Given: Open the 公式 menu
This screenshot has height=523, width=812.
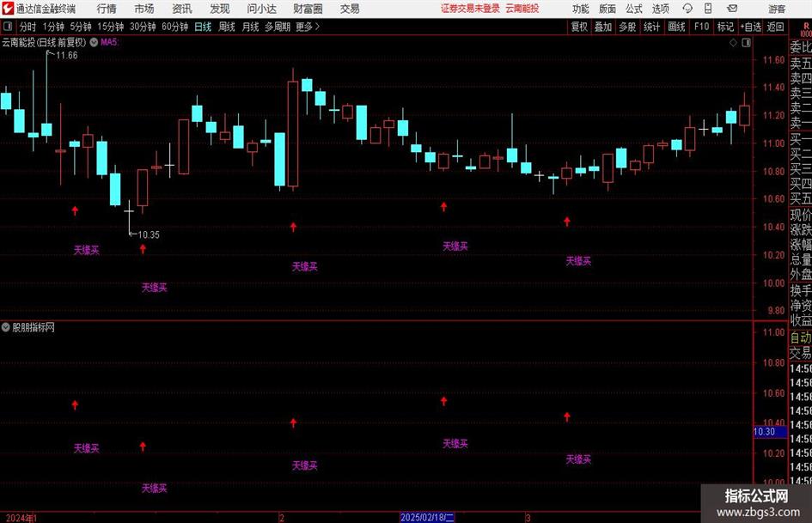Looking at the screenshot, I should pos(633,9).
